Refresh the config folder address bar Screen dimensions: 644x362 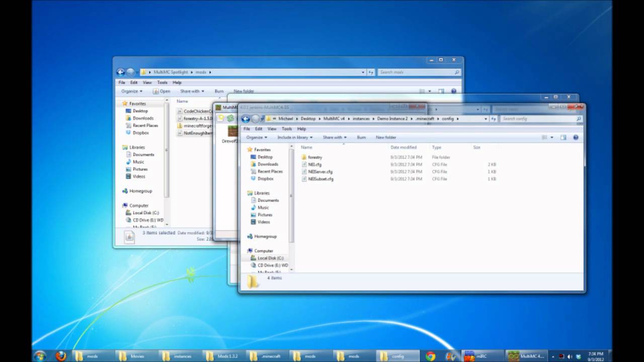tap(493, 119)
